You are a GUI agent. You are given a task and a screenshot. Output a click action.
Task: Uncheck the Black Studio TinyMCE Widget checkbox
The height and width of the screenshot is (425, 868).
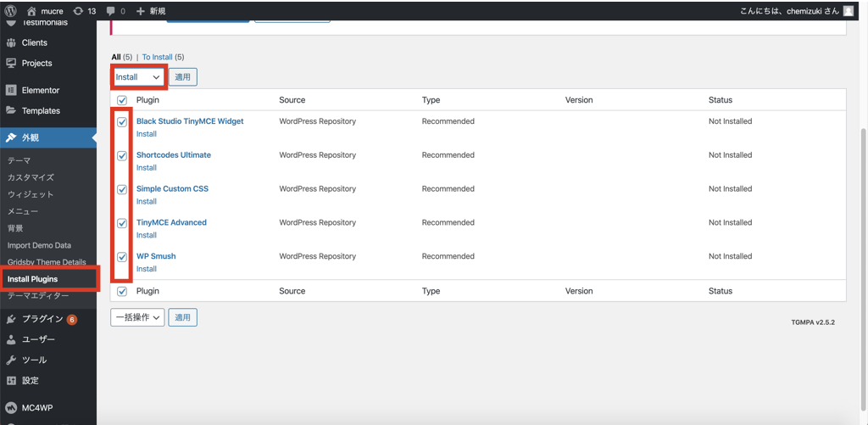[122, 122]
